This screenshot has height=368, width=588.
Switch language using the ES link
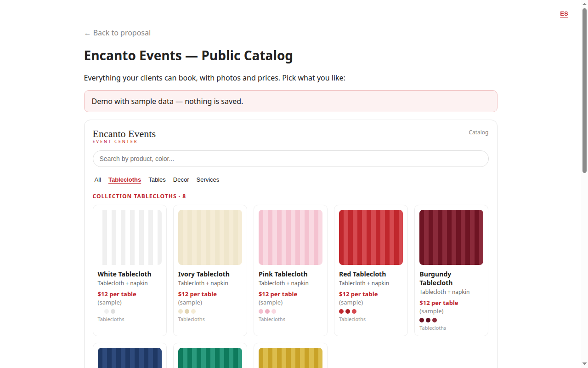(564, 14)
